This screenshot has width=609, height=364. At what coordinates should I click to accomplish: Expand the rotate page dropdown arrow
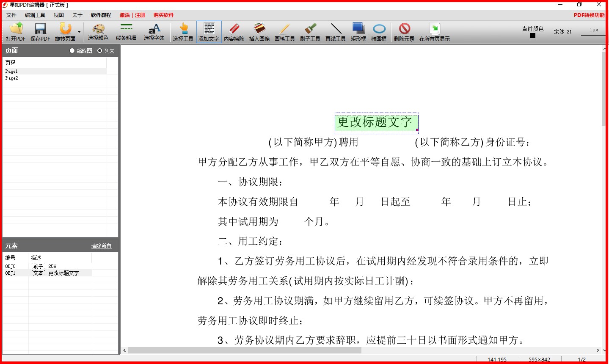(x=79, y=32)
